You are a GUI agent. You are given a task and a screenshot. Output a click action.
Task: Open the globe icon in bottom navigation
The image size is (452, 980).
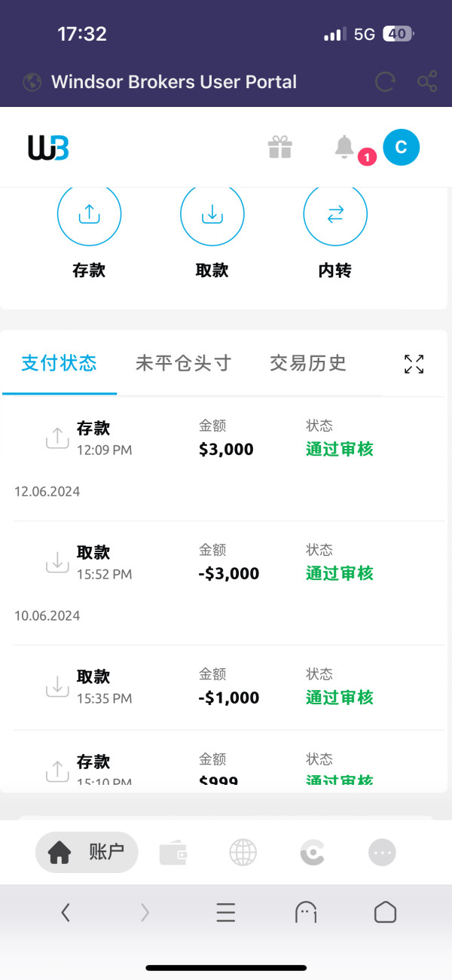[x=243, y=853]
